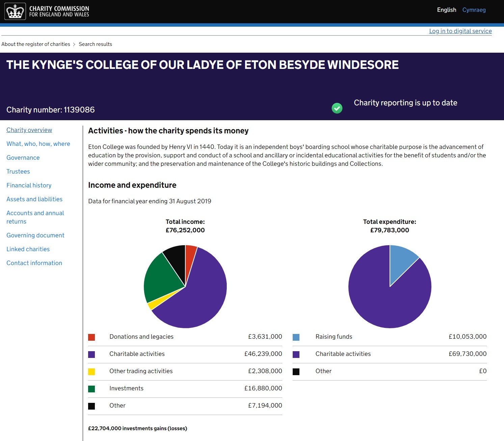Screen dimensions: 504x441
Task: Go to Accounts and annual returns
Action: pyautogui.click(x=35, y=217)
